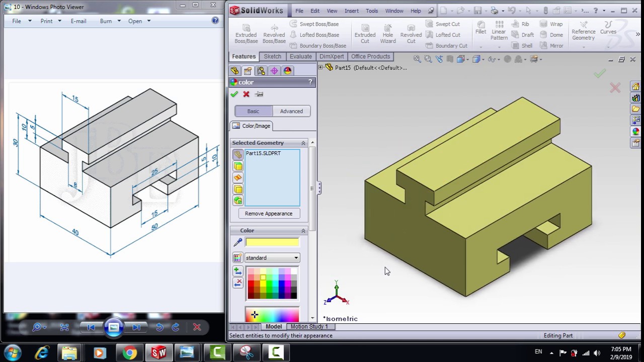Open PropertyManager tab icon
The width and height of the screenshot is (644, 362).
point(248,71)
